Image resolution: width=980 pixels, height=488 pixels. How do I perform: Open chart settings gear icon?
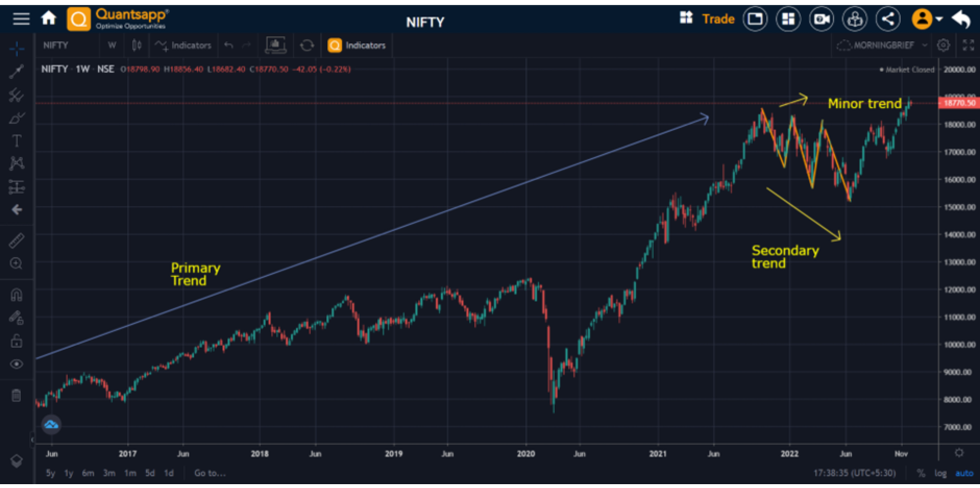(943, 45)
